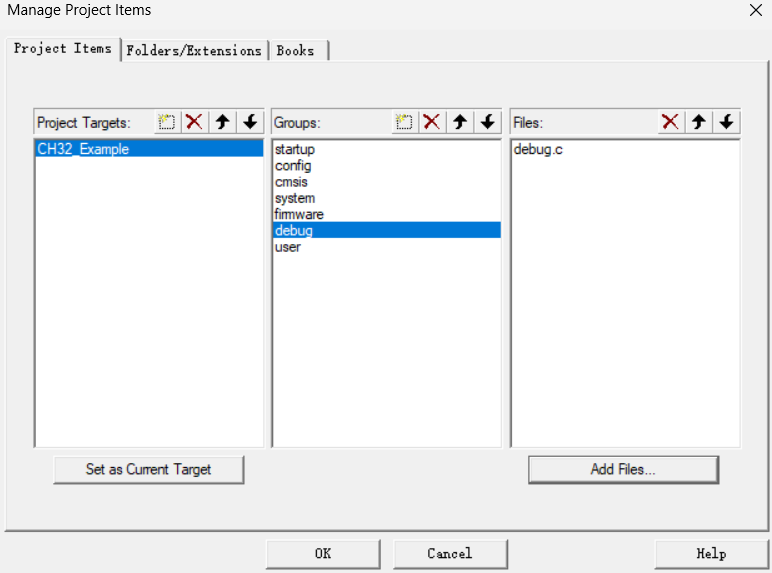
Task: Delete the selected file
Action: tap(671, 122)
